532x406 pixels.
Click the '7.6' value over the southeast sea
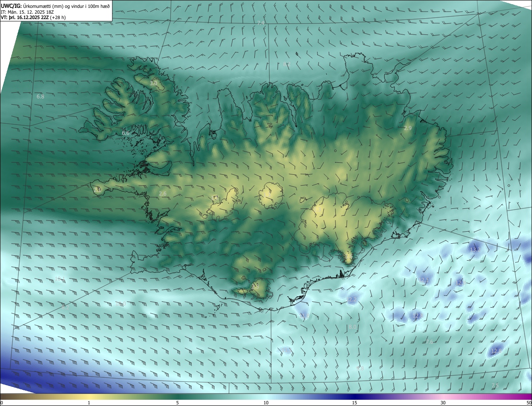coord(429,342)
